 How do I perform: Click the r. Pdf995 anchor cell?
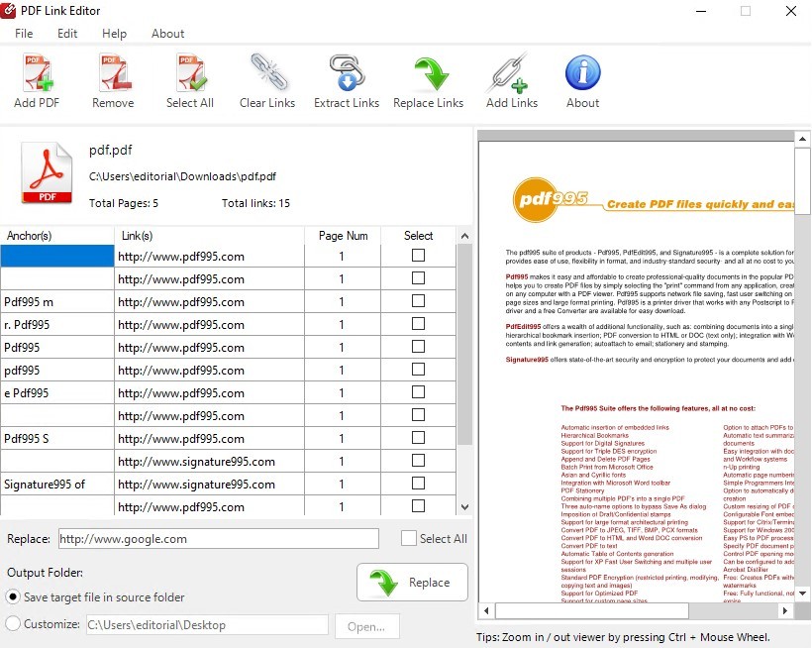point(57,325)
